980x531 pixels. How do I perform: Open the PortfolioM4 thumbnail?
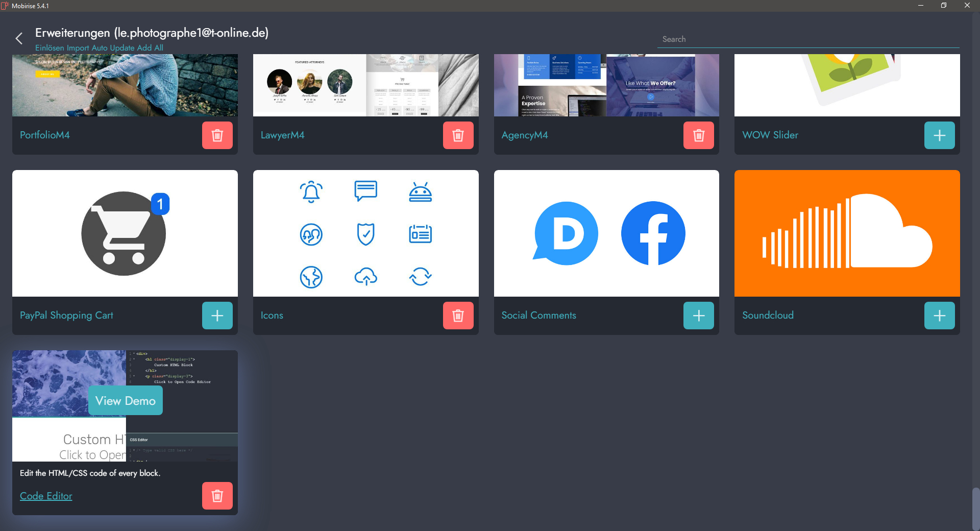[x=125, y=85]
